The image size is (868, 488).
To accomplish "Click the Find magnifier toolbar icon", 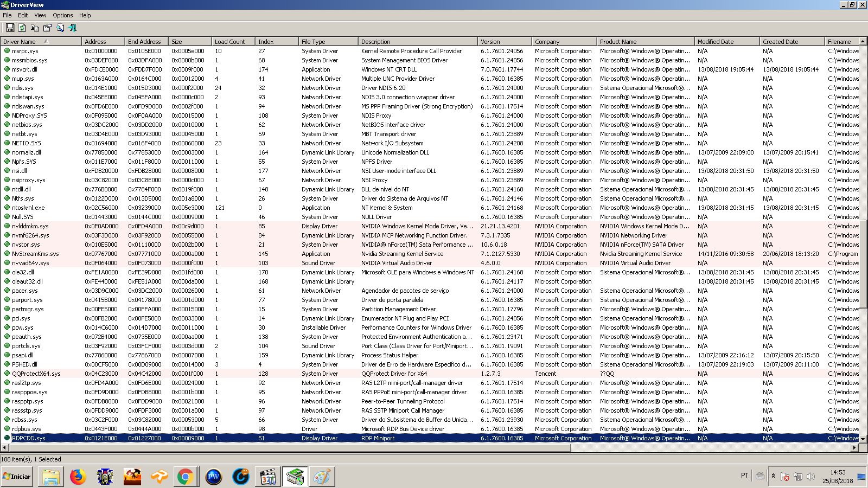I will point(60,28).
